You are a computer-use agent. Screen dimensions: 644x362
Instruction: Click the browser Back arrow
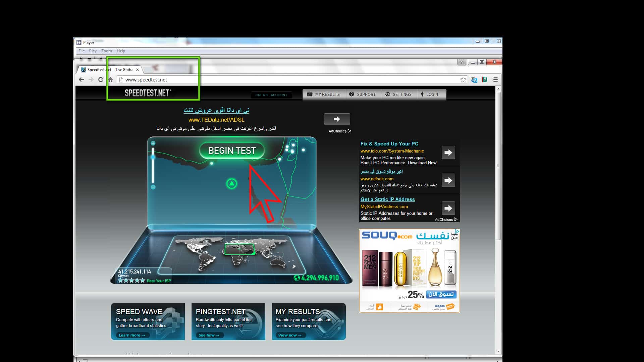81,80
